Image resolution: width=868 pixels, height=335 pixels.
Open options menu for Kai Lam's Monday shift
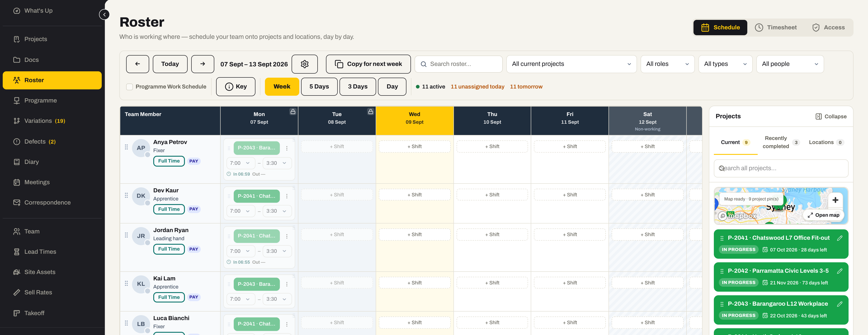[287, 284]
